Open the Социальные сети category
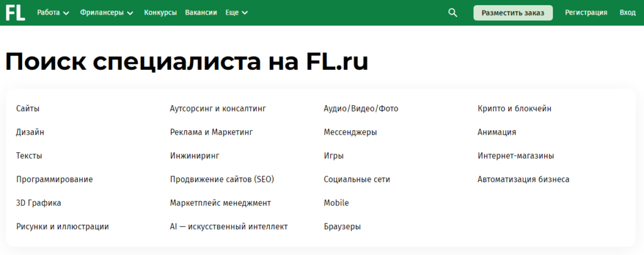This screenshot has height=255, width=644. click(357, 179)
